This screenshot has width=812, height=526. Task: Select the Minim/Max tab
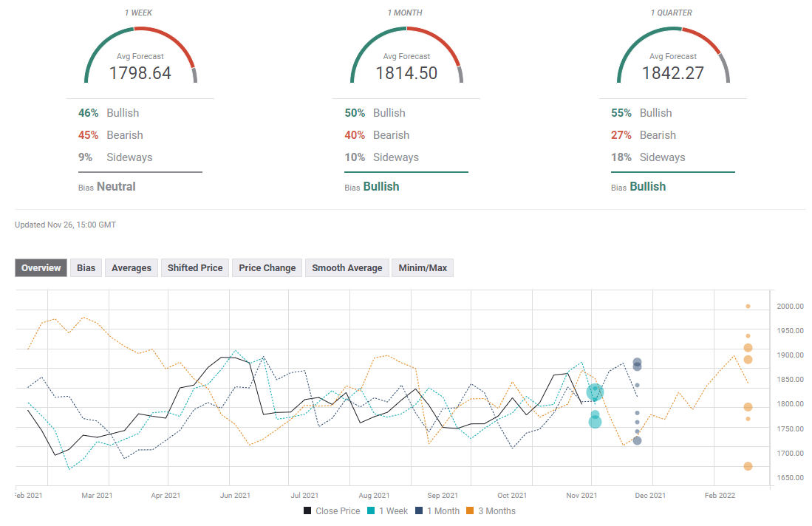click(423, 268)
